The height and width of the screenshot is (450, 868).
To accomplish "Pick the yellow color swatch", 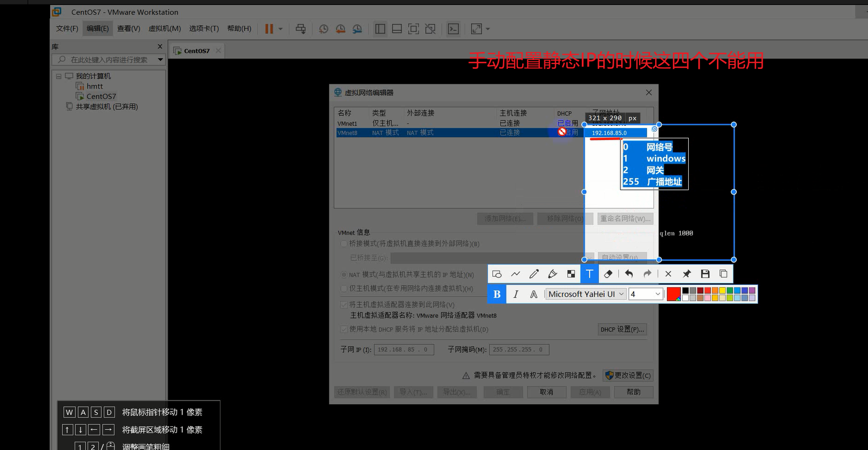I will pyautogui.click(x=722, y=291).
